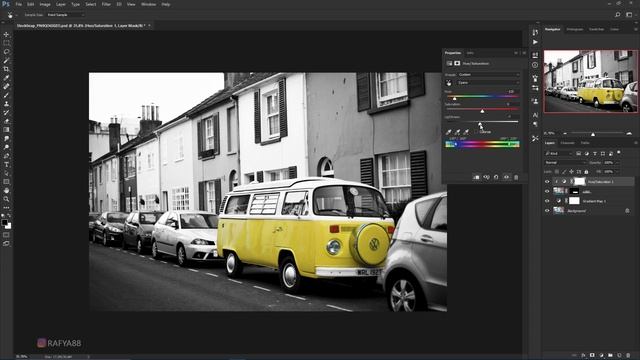Open the color range dropdown showing Cyans

489,83
